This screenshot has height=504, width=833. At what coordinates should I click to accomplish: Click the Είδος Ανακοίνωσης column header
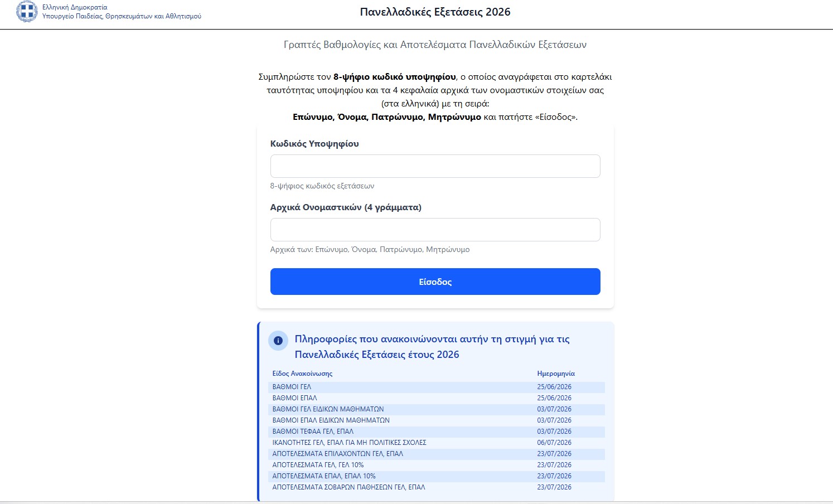(x=302, y=374)
